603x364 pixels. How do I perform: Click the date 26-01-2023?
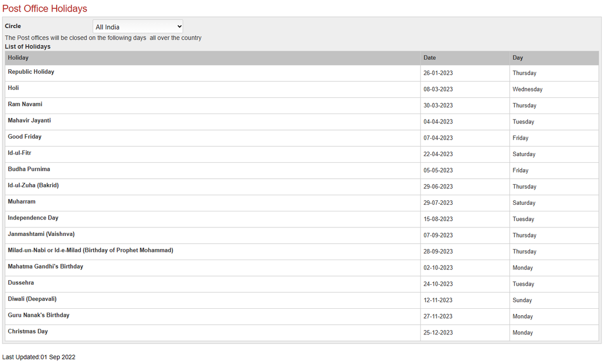(438, 73)
